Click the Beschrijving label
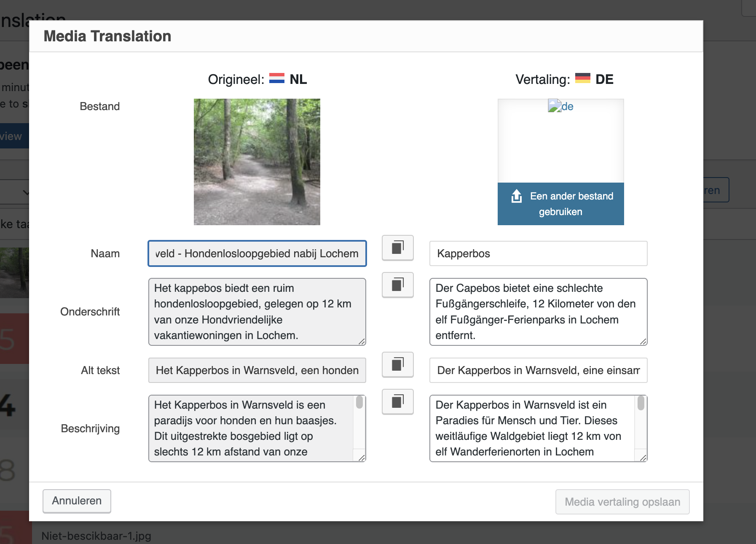Viewport: 756px width, 544px height. [x=91, y=428]
